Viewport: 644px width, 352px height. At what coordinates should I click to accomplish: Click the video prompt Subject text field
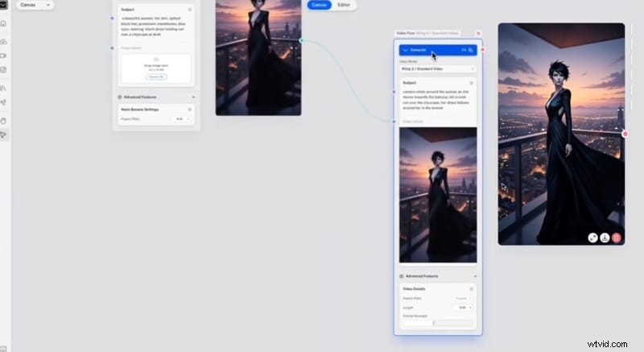[438, 102]
